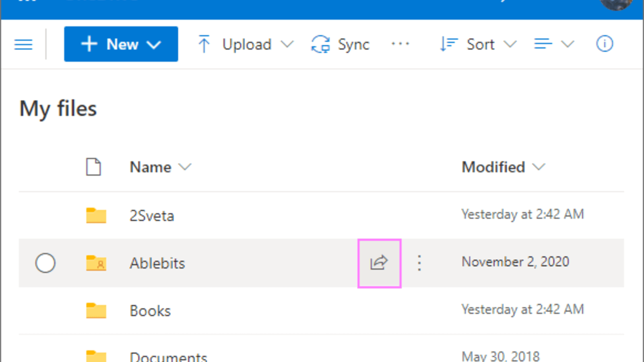
Task: Open the view options list icon dropdown
Action: click(554, 44)
